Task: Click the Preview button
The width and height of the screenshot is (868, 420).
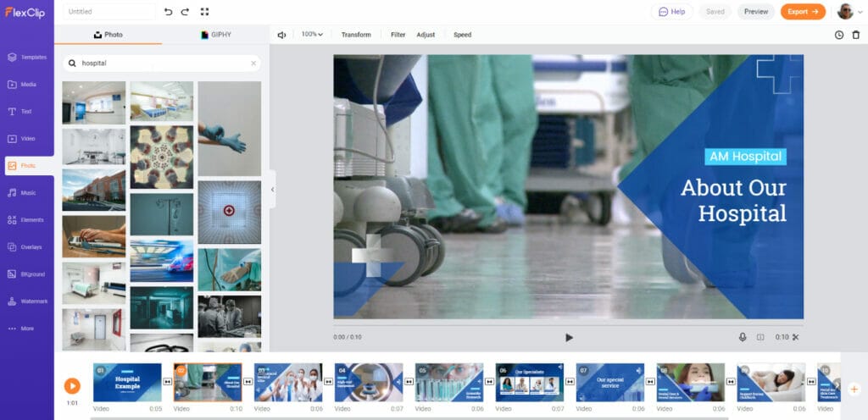Action: coord(755,12)
